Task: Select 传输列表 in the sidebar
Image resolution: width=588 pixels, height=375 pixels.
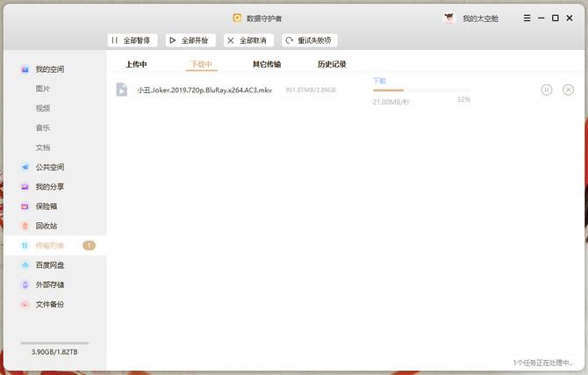Action: coord(50,246)
